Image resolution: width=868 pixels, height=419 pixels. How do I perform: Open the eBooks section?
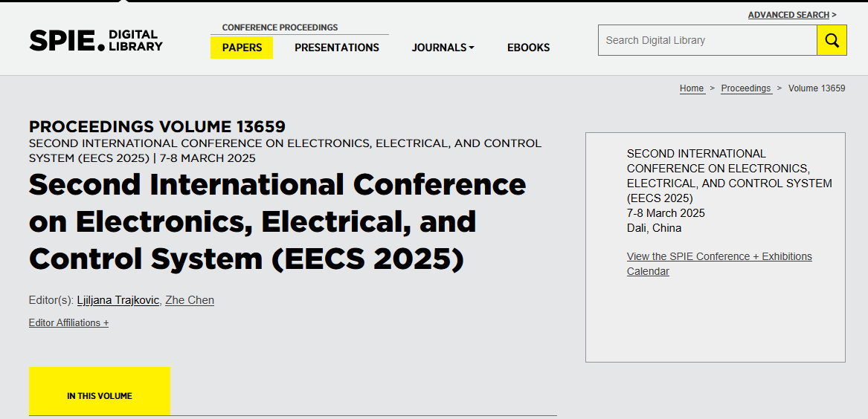(528, 48)
